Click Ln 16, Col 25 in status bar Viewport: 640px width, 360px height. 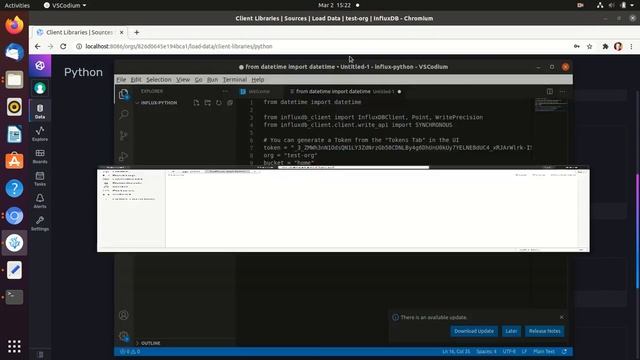coord(456,351)
